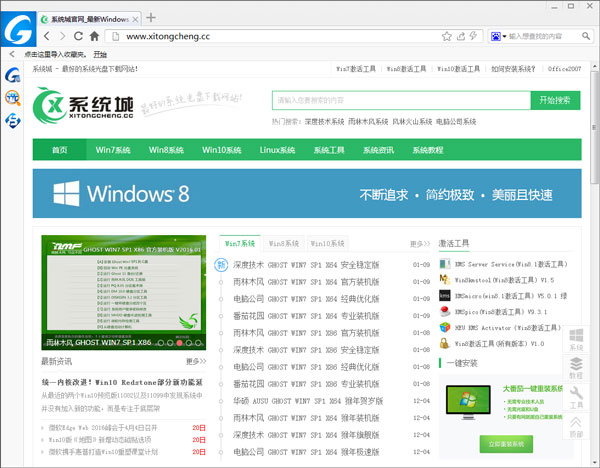Click the search magnifier icon in toolbar
This screenshot has height=468, width=600.
586,36
